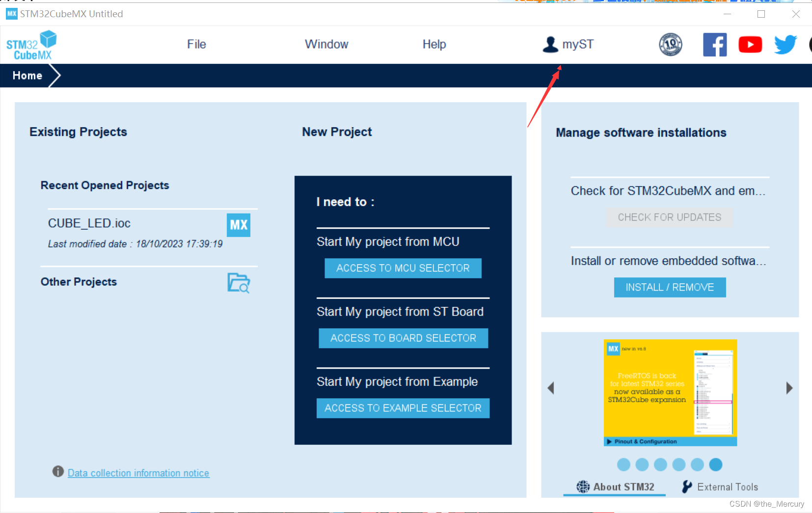
Task: Show next carousel slide with right arrow
Action: (x=789, y=388)
